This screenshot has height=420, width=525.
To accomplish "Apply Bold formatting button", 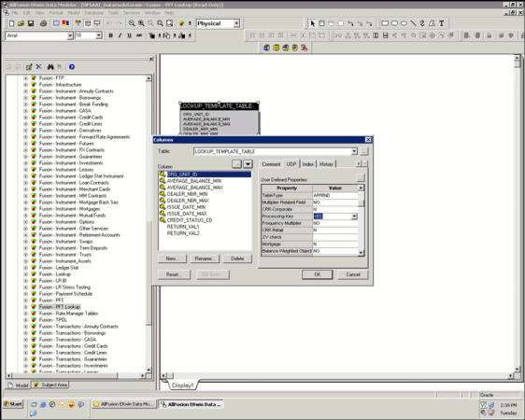I will tap(110, 35).
